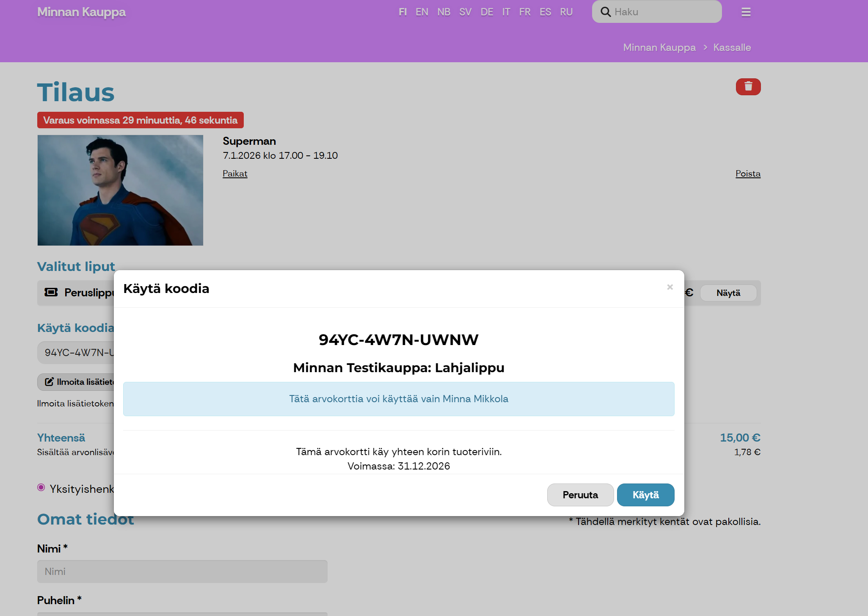Viewport: 868px width, 616px height.
Task: Delete order with red trash icon
Action: coord(748,87)
